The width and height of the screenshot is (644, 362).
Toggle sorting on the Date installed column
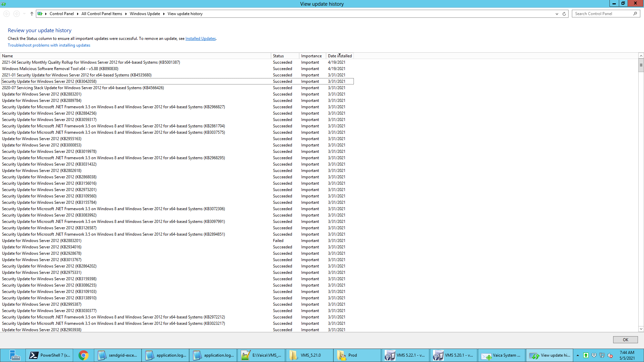coord(340,56)
